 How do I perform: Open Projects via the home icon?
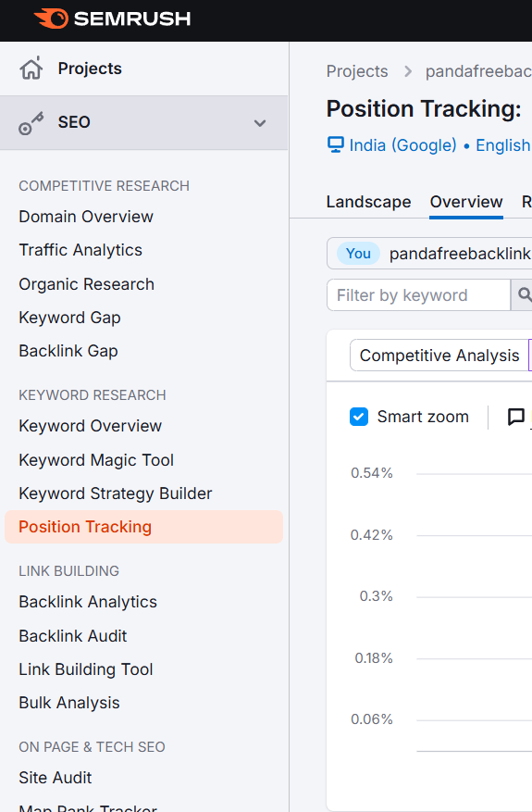[31, 69]
